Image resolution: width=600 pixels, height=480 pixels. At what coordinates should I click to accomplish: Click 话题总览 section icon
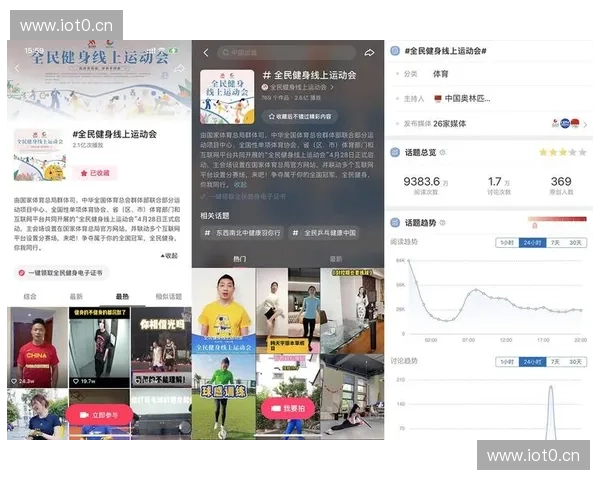(x=395, y=152)
